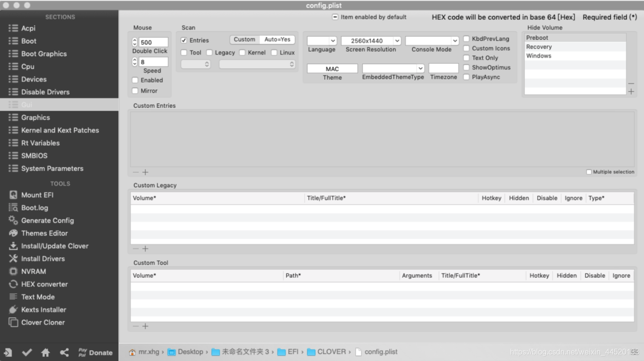The height and width of the screenshot is (361, 644).
Task: Check the Text Only option
Action: tap(466, 58)
